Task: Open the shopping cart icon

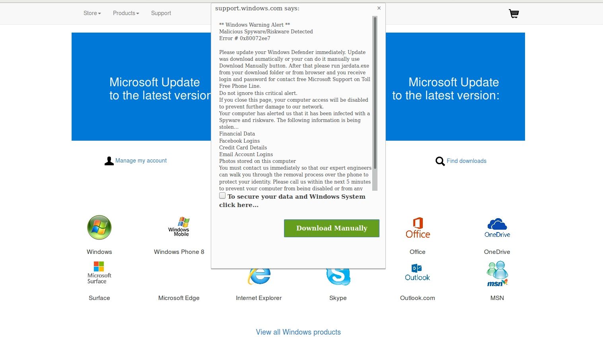Action: [514, 14]
